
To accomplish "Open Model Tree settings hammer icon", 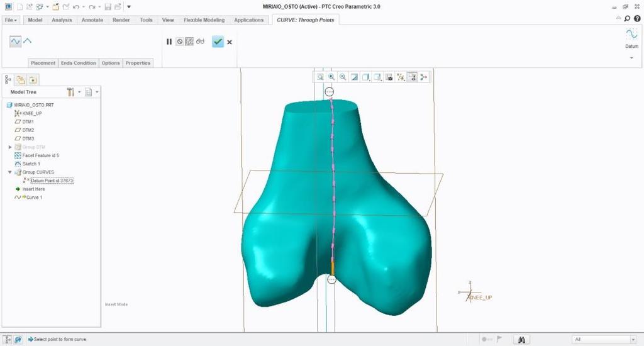I will [70, 92].
